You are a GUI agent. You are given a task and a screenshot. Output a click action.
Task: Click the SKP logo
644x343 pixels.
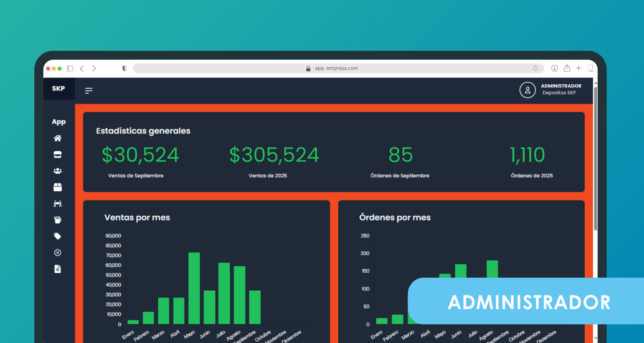click(x=58, y=89)
